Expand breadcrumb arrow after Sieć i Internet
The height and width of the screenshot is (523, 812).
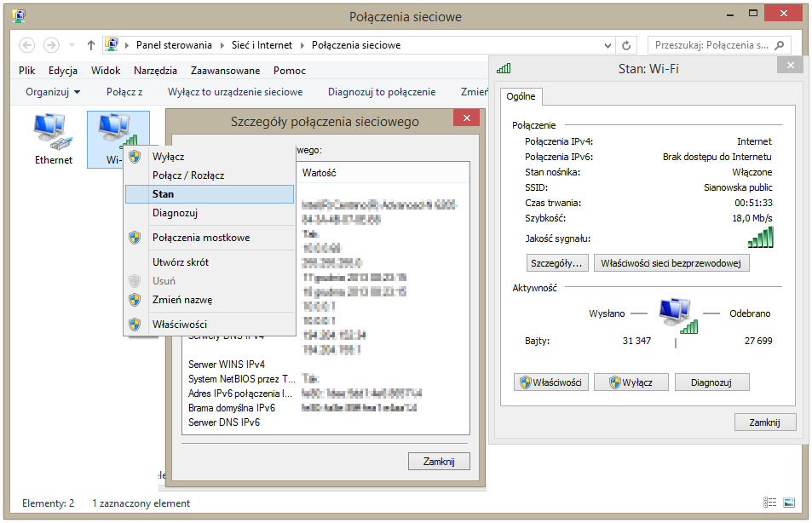click(x=302, y=45)
